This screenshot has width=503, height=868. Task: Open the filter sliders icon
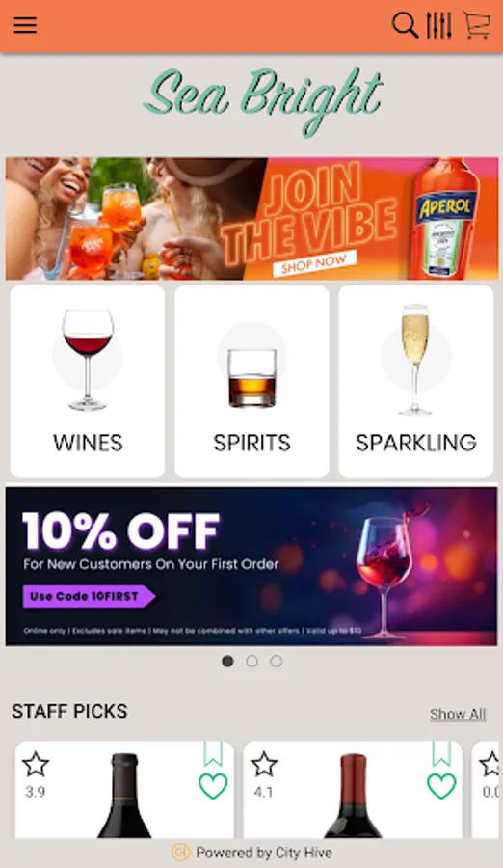(x=438, y=25)
